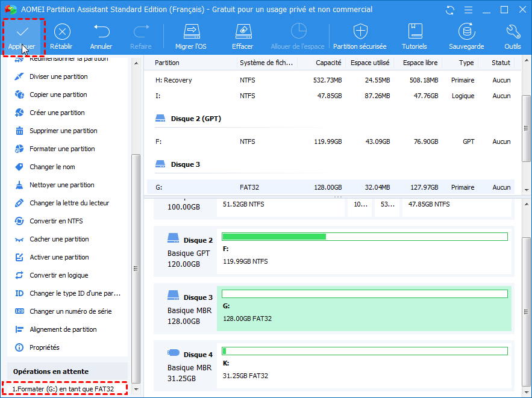532x398 pixels.
Task: Sort by Type column header
Action: (466, 63)
